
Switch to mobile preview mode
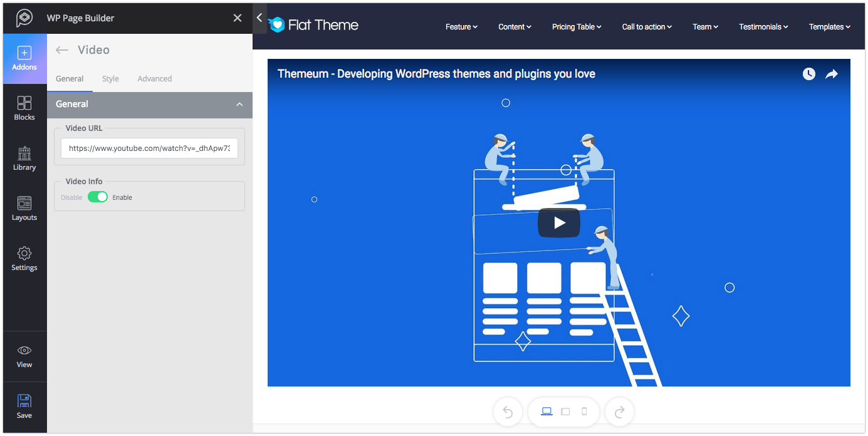[x=584, y=412]
